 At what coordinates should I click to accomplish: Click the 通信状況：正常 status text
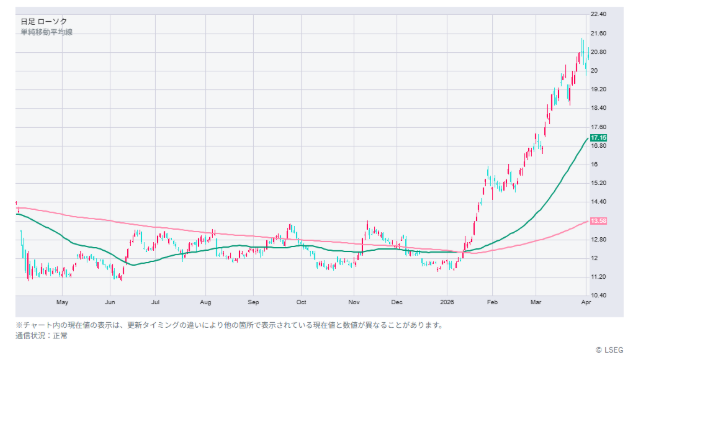point(41,335)
